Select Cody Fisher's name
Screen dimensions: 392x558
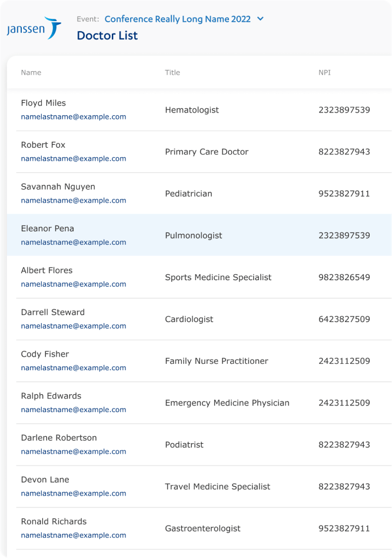tap(45, 354)
